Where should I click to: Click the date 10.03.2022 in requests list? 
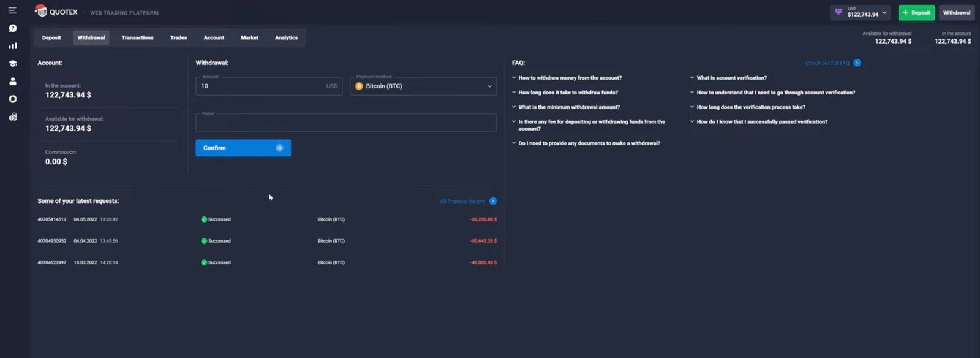click(85, 262)
